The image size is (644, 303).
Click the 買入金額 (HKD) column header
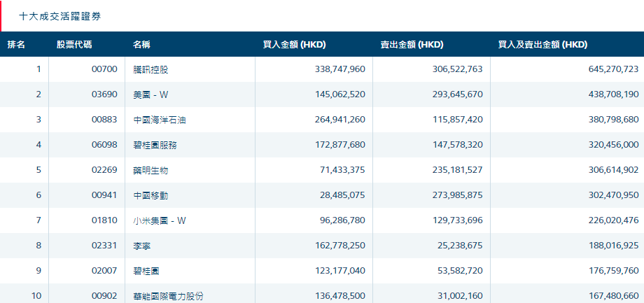294,45
